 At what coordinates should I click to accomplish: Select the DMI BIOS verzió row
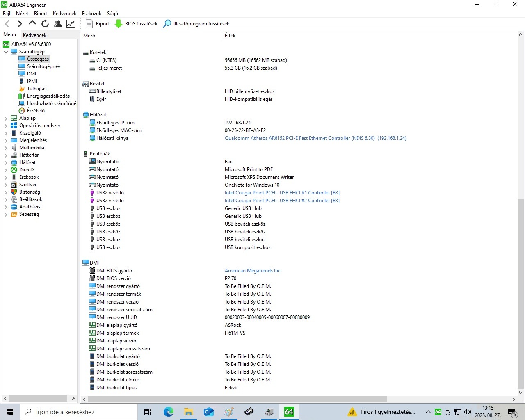[299, 278]
